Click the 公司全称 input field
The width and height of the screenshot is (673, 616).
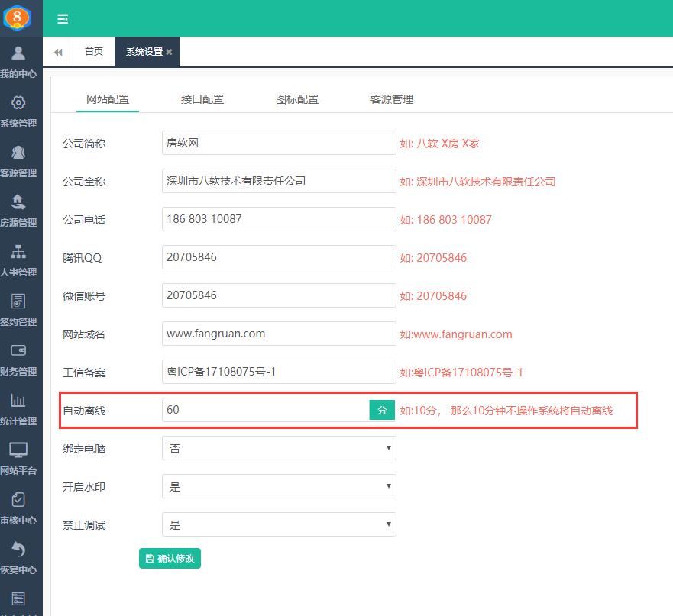coord(279,181)
